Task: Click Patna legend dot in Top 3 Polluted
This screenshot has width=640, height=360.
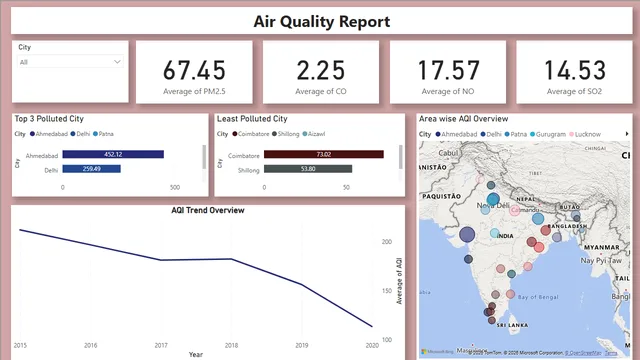Action: [x=96, y=134]
